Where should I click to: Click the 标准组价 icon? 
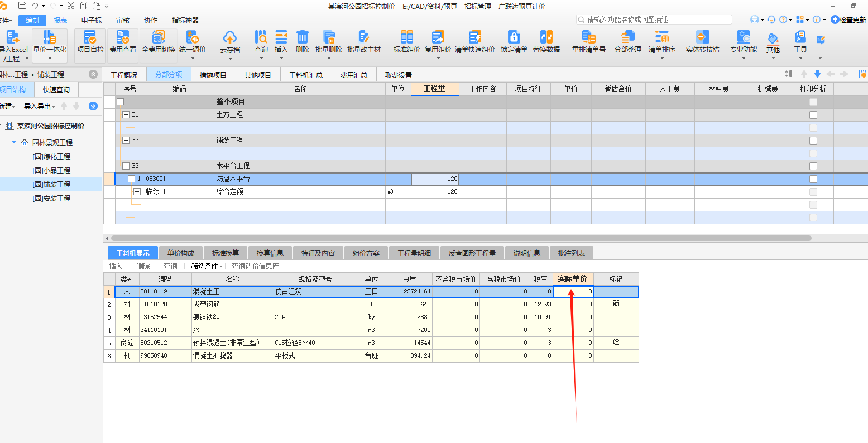point(407,37)
